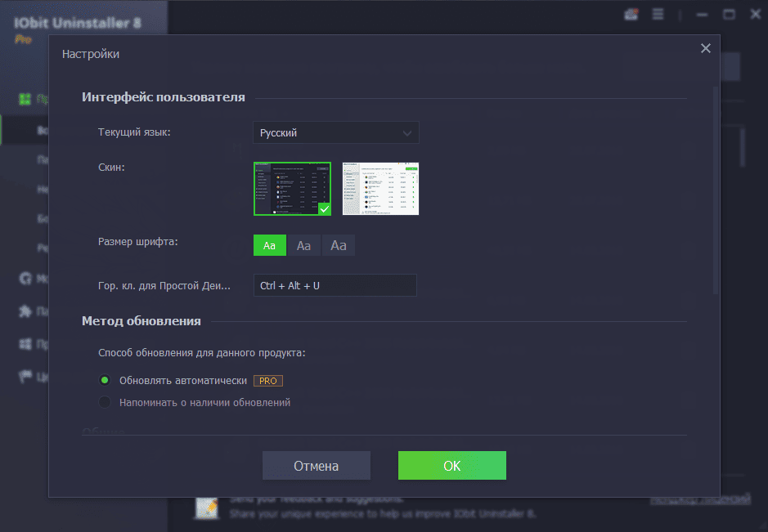Screen dimensions: 768x532
Task: Click the Отмена button
Action: tap(317, 466)
